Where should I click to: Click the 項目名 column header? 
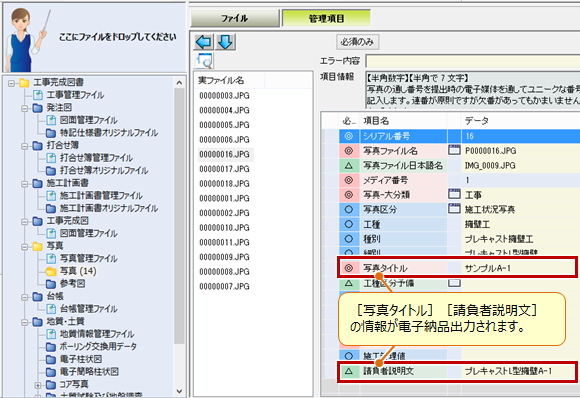403,121
